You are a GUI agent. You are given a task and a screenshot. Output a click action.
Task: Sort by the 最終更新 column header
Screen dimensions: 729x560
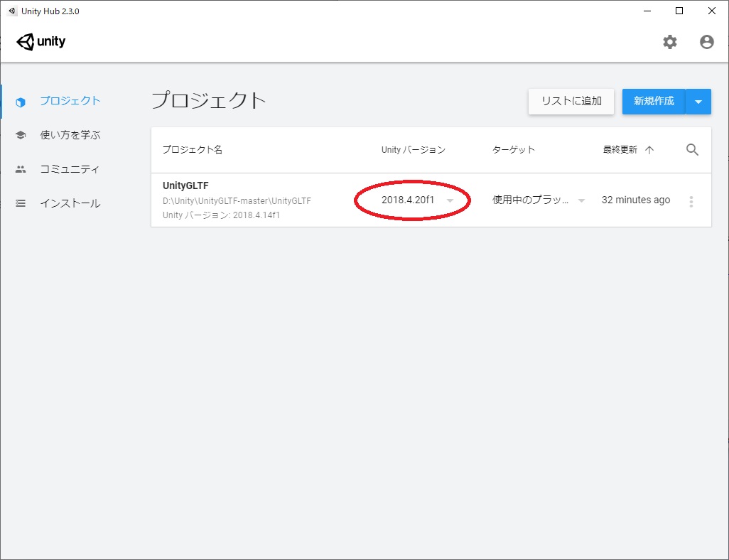coord(620,150)
